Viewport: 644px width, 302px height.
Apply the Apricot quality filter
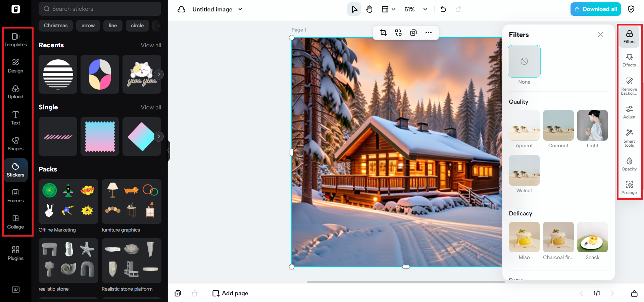pyautogui.click(x=524, y=125)
